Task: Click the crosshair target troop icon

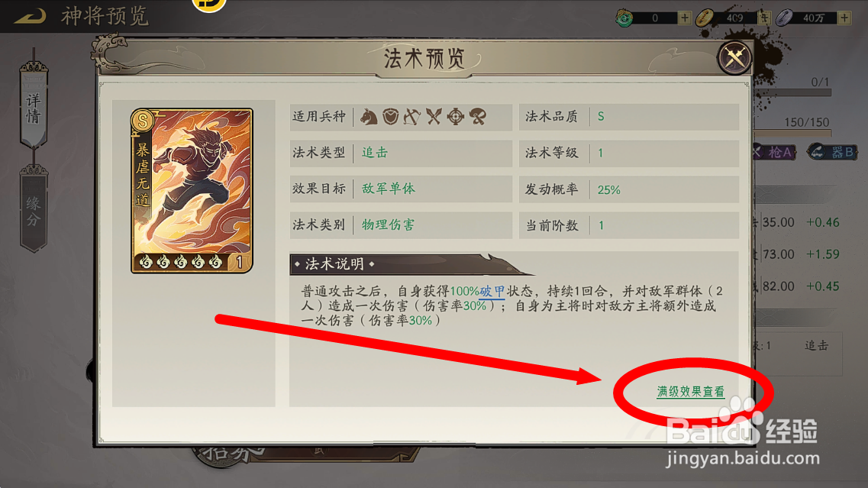Action: (456, 116)
